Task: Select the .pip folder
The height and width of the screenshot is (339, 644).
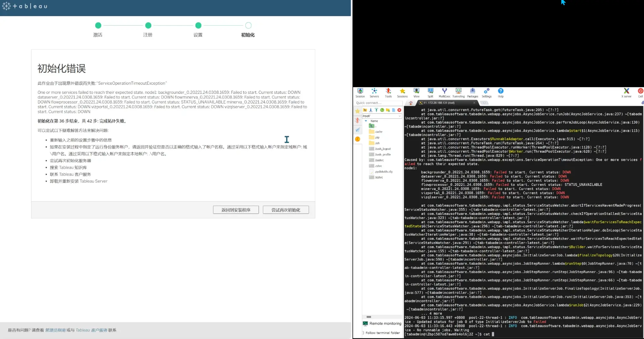Action: pos(374,137)
